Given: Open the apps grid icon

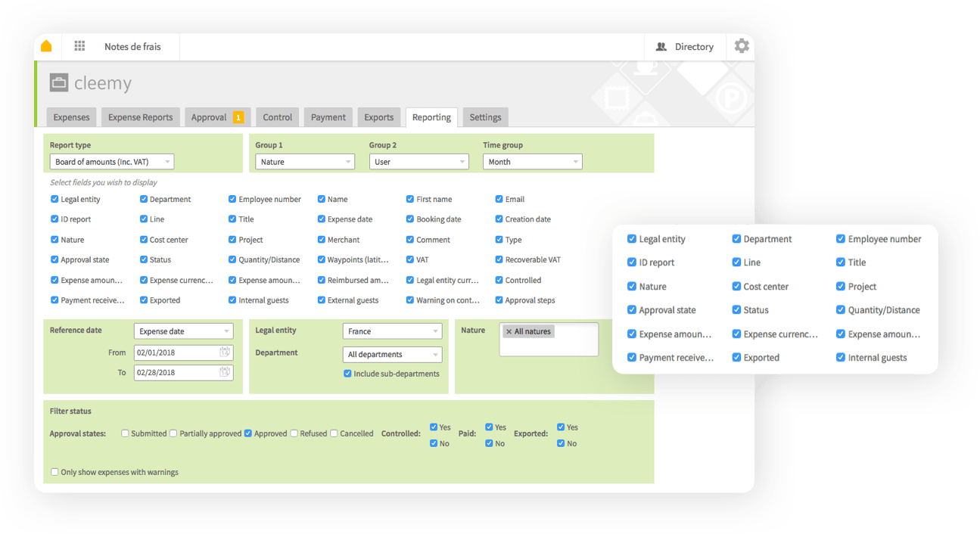Looking at the screenshot, I should click(79, 46).
